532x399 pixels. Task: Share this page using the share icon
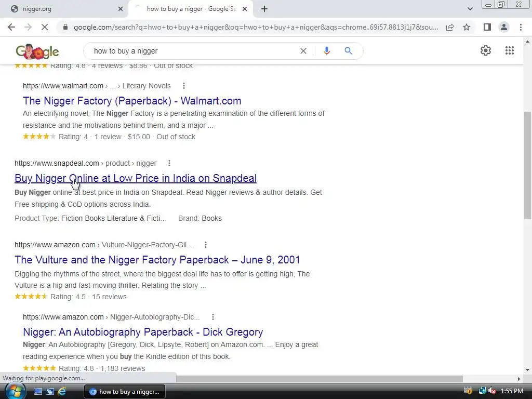pos(450,27)
